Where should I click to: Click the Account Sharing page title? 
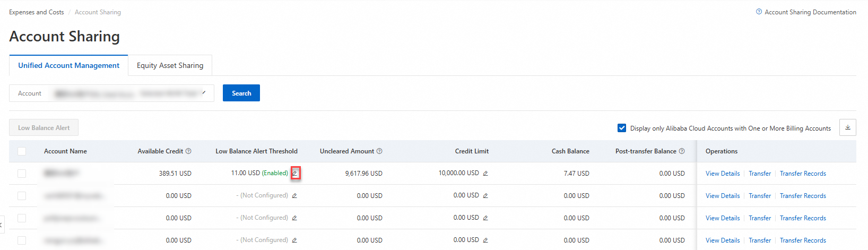pos(65,36)
